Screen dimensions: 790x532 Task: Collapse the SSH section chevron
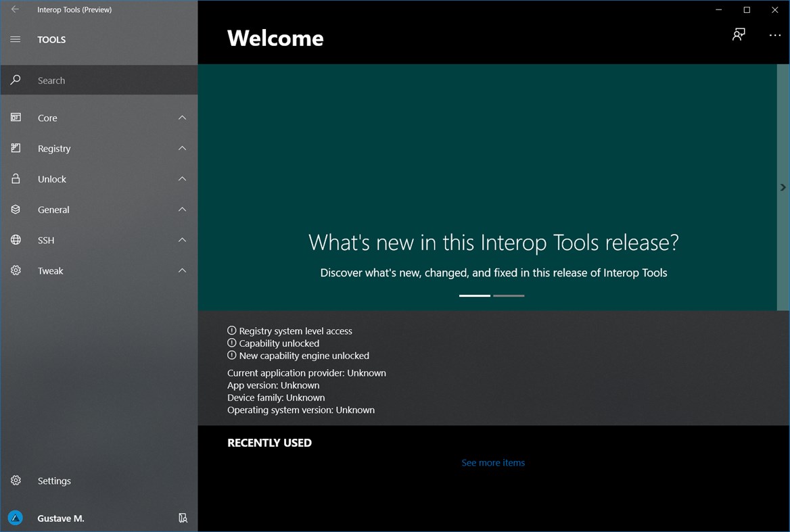(183, 240)
